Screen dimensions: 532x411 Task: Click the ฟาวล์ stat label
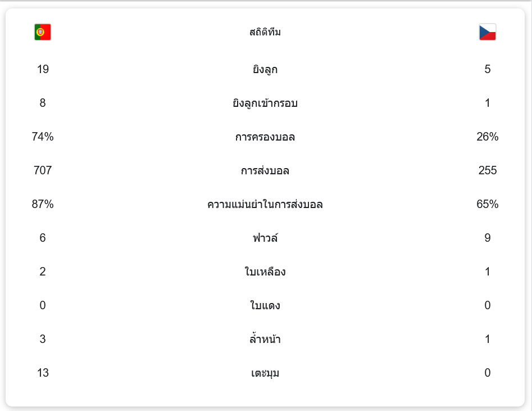pyautogui.click(x=265, y=238)
